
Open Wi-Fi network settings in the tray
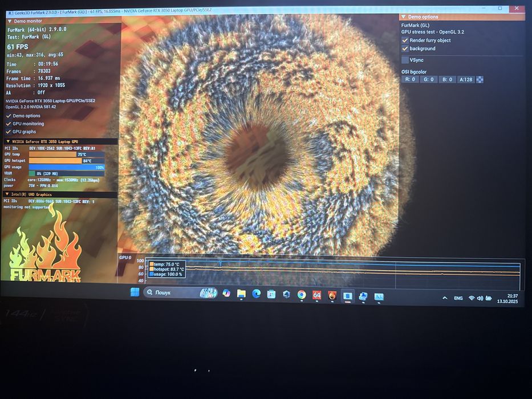tap(471, 298)
